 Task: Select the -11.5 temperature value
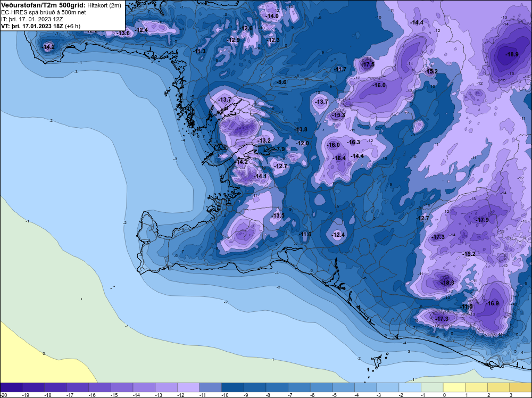point(467,306)
